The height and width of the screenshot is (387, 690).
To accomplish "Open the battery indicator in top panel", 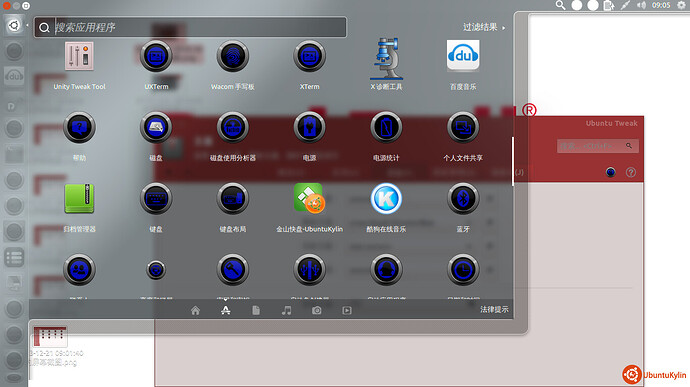I will [609, 5].
